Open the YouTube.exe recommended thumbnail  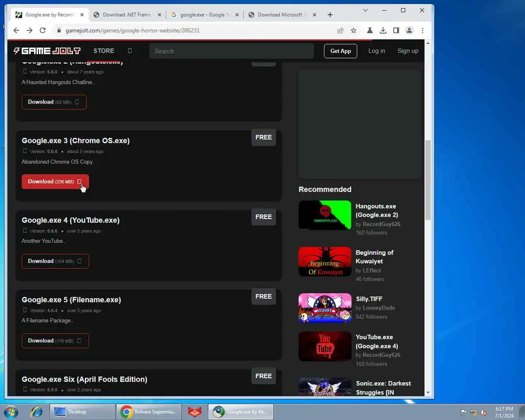325,346
